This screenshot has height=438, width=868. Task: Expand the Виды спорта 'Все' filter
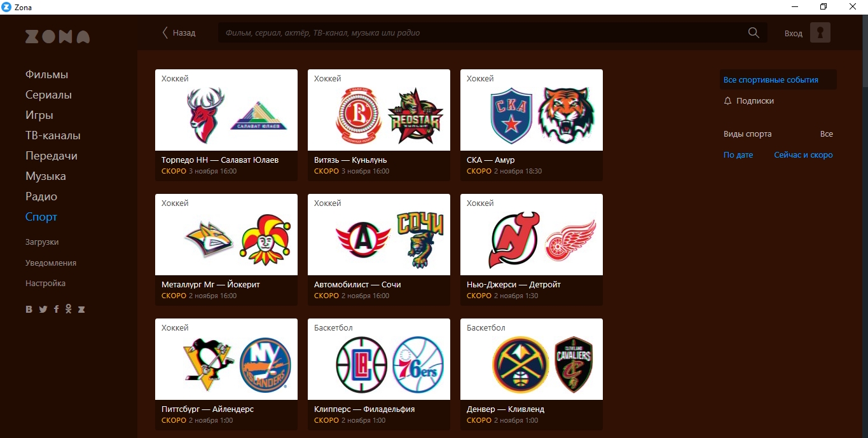click(x=827, y=134)
